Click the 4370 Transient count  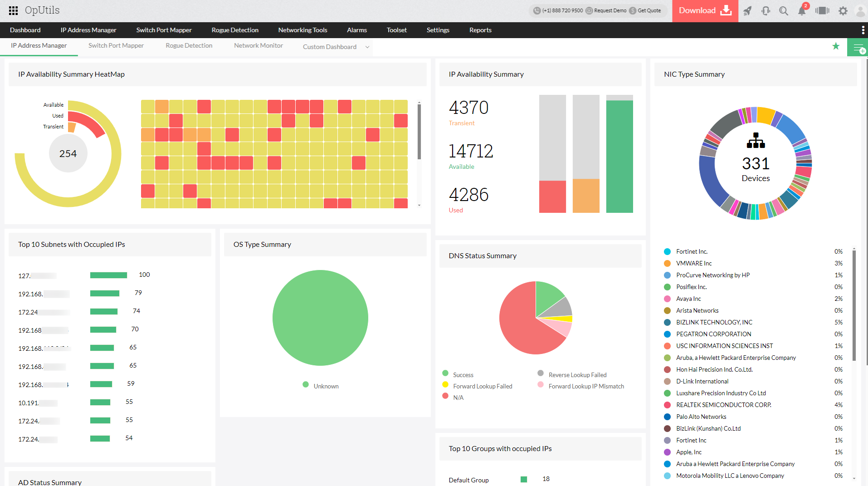pos(468,108)
